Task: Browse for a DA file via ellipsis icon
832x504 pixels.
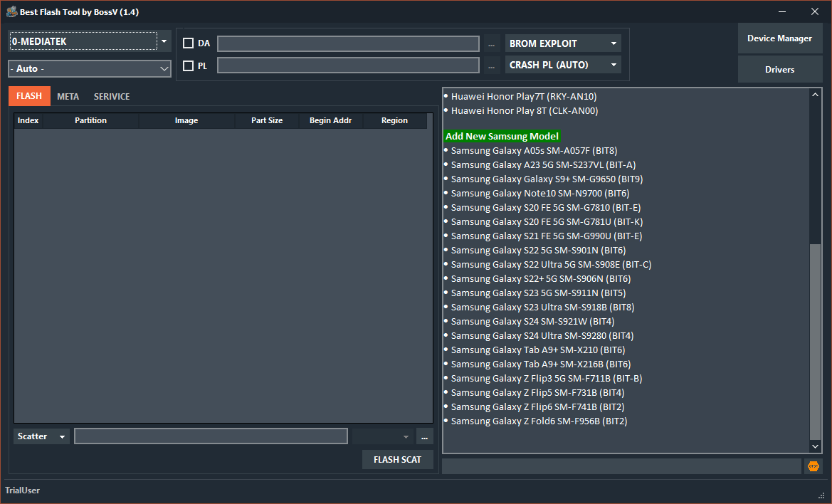Action: pos(491,43)
